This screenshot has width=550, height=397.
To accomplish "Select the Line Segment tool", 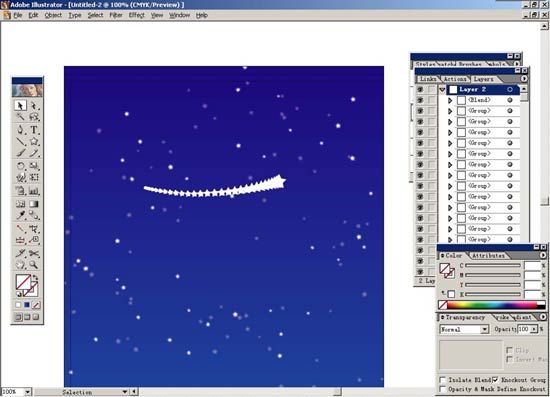I will [20, 141].
